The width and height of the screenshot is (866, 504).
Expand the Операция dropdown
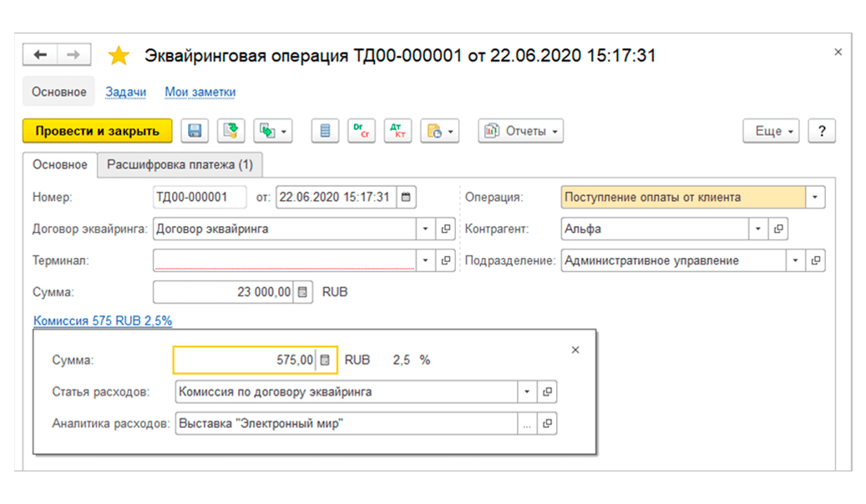coord(815,197)
